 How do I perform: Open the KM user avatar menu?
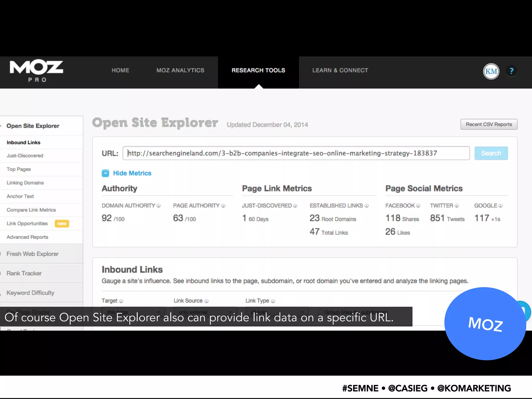tap(491, 71)
